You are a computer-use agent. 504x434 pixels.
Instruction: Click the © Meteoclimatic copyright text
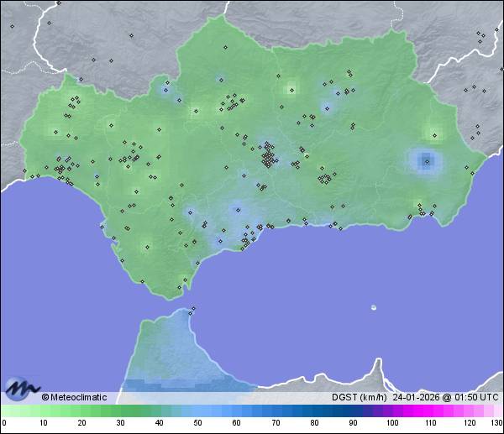pos(78,397)
